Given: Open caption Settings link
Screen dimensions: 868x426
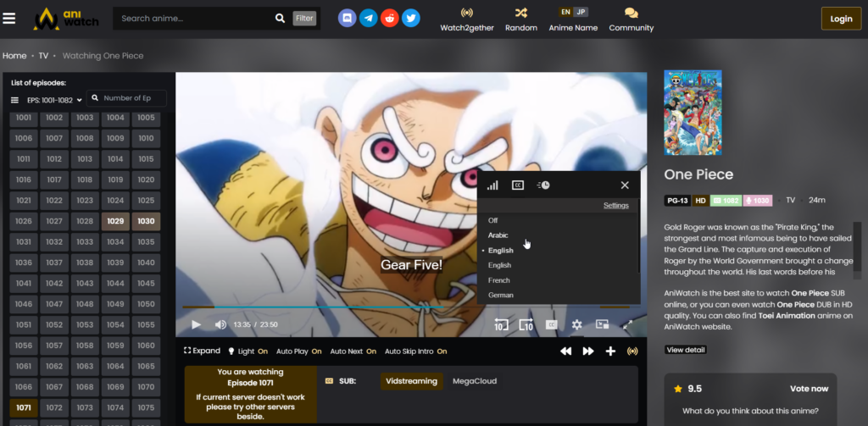Looking at the screenshot, I should pos(615,205).
